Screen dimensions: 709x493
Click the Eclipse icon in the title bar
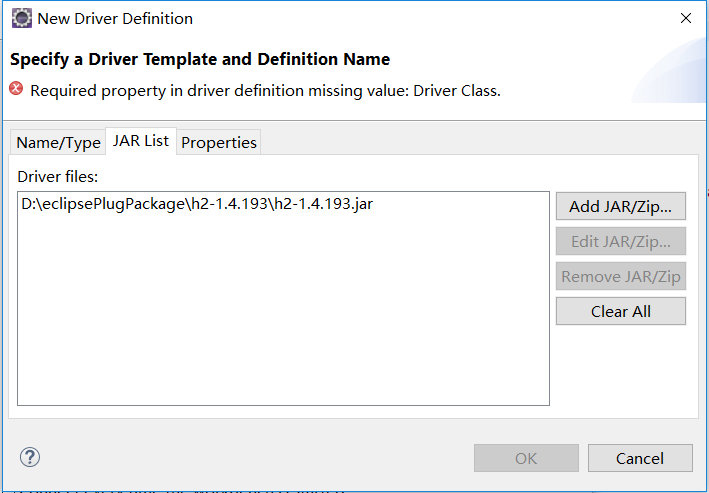(x=21, y=18)
